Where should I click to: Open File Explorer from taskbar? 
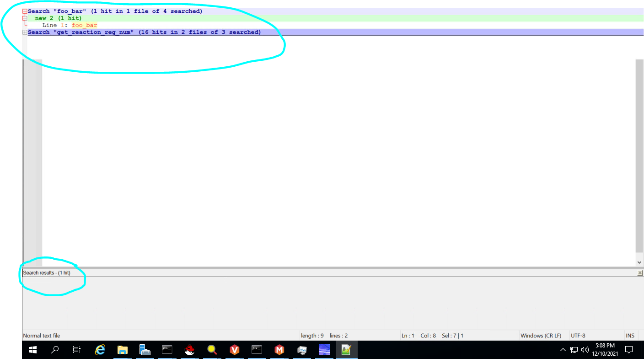pos(122,350)
